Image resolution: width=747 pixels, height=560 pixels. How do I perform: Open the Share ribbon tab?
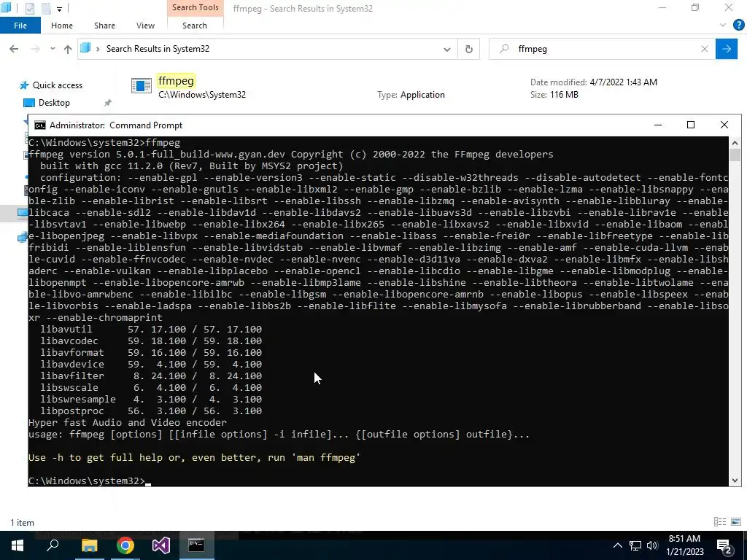tap(104, 26)
